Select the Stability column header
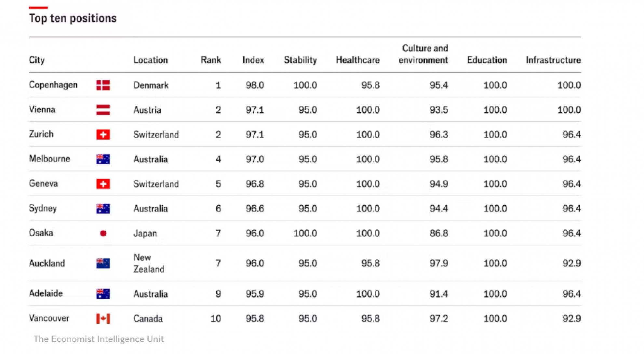Screen dimensions: 644x354 tap(300, 60)
